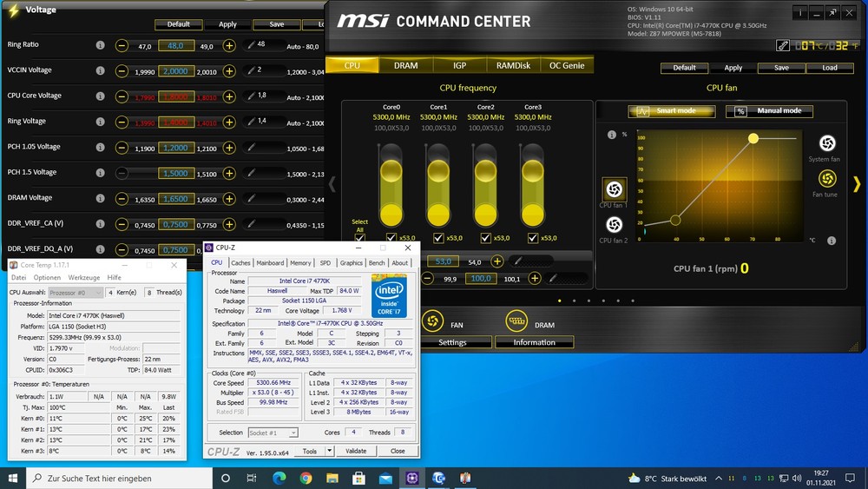The width and height of the screenshot is (868, 489).
Task: Toggle the Core3 x53,0 checkbox
Action: click(533, 238)
